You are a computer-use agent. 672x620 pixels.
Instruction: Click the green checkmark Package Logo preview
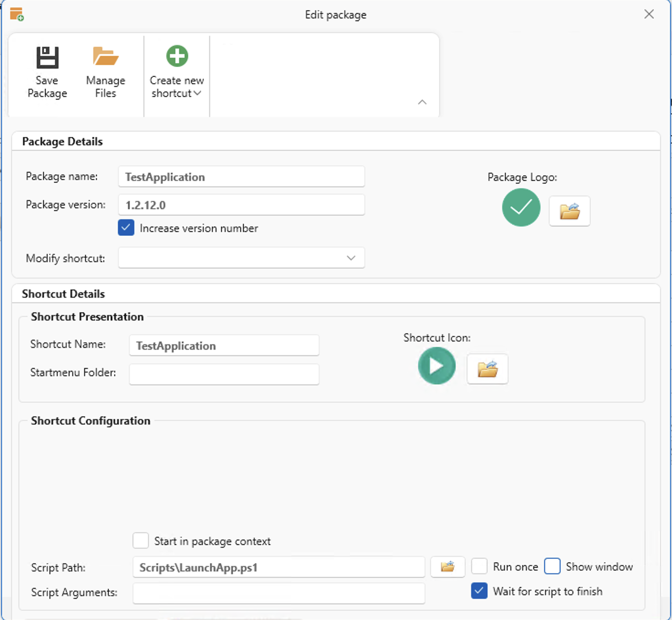pyautogui.click(x=521, y=208)
